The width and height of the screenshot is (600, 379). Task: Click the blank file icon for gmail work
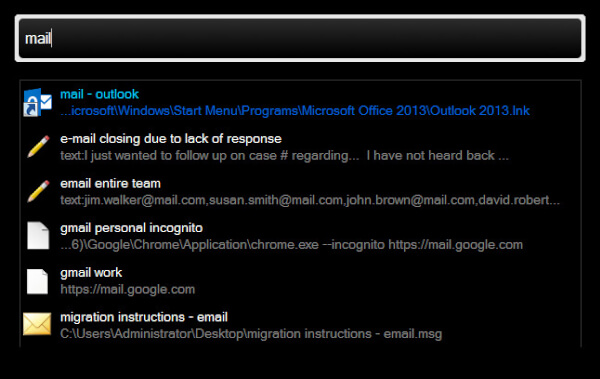(38, 281)
